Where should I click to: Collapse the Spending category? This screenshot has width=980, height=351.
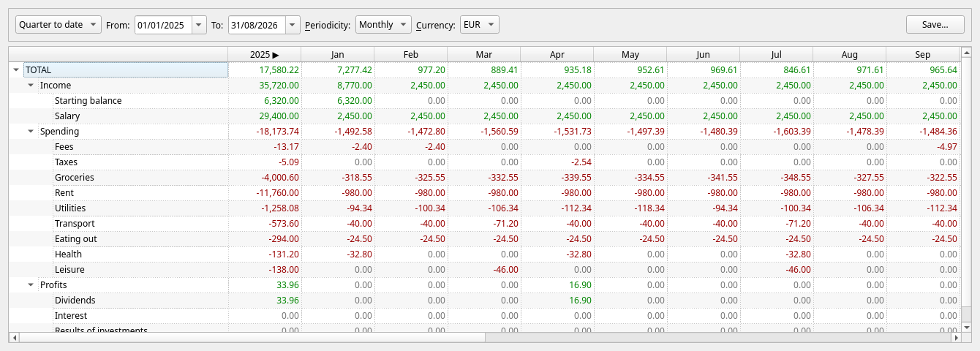(x=31, y=131)
